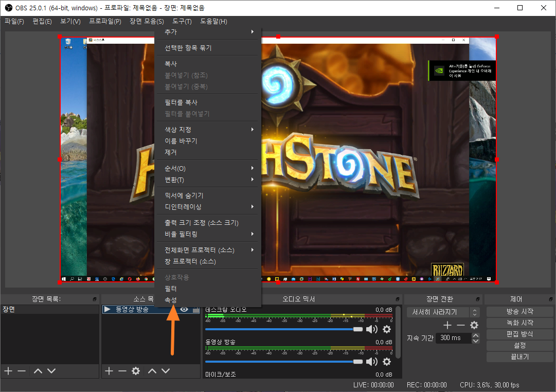556x392 pixels.
Task: Remove selected source with minus icon
Action: click(122, 371)
